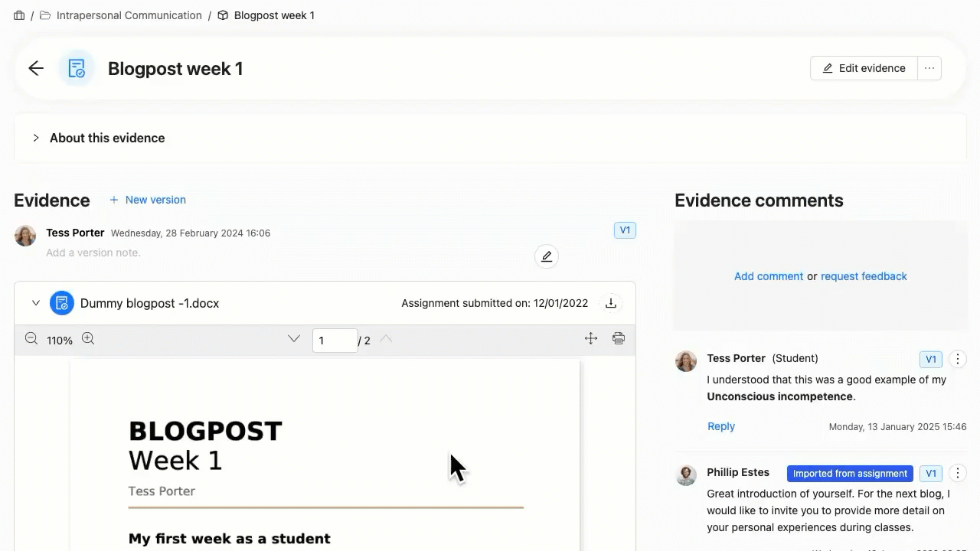Collapse the Dummy blogpost -1.docx file
Viewport: 980px width, 551px height.
tap(35, 303)
